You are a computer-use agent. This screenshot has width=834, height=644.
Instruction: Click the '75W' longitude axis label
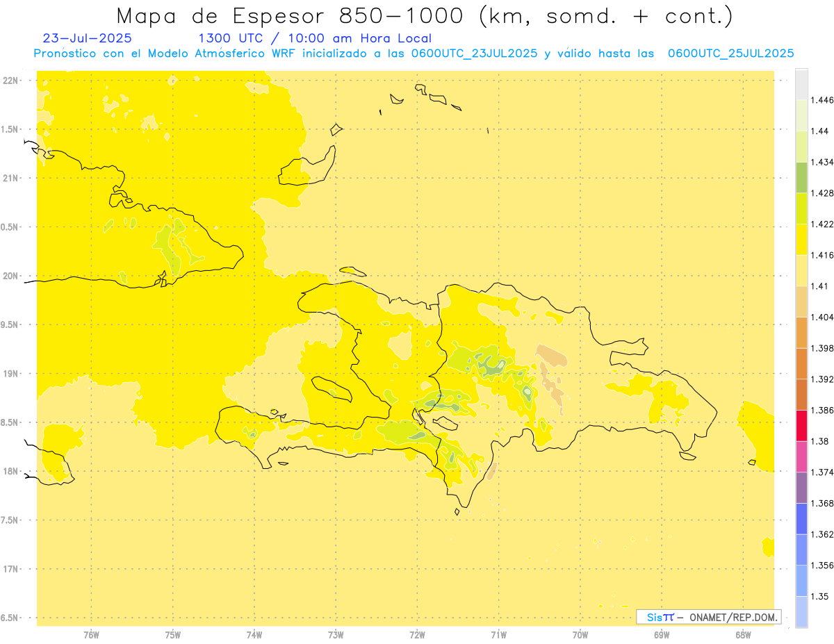(173, 634)
